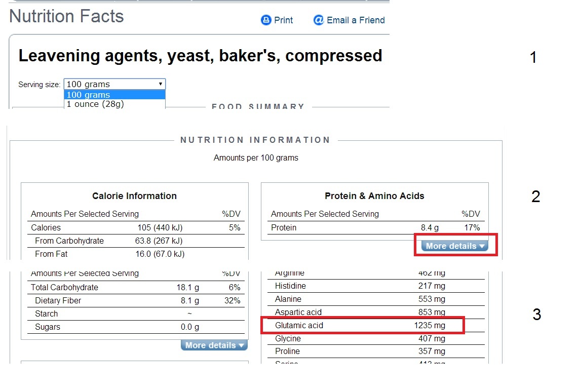Click the Glutamic acid row
Screen dimensions: 579x392
coord(362,325)
